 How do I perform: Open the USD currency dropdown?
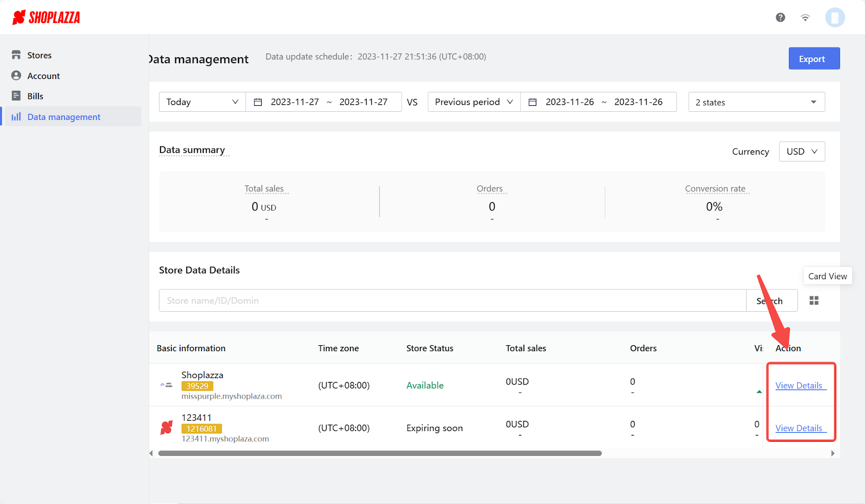(x=801, y=152)
